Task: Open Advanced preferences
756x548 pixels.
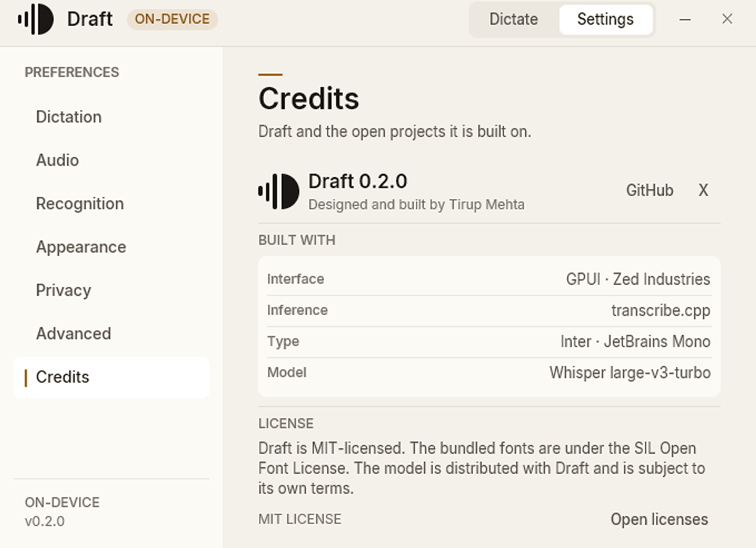Action: pyautogui.click(x=111, y=333)
